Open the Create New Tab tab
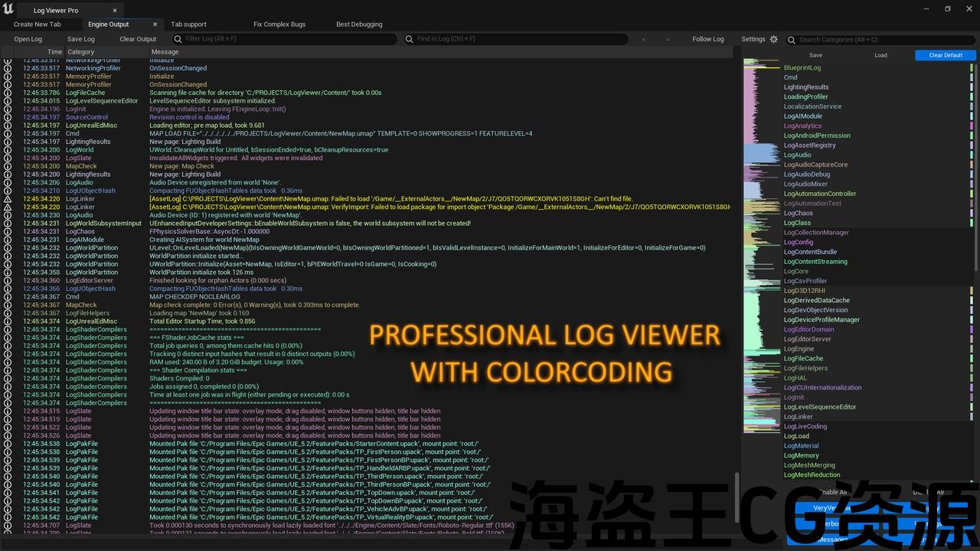This screenshot has width=980, height=551. (37, 24)
